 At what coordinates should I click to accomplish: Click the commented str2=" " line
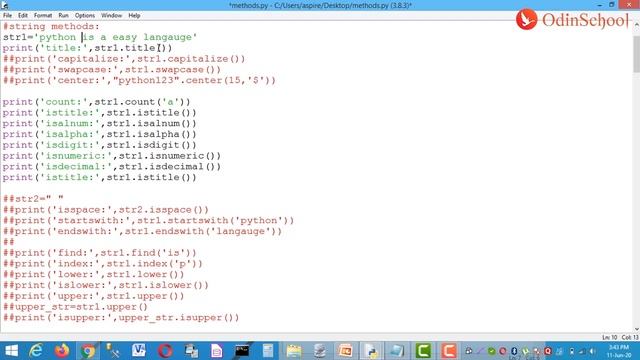33,199
